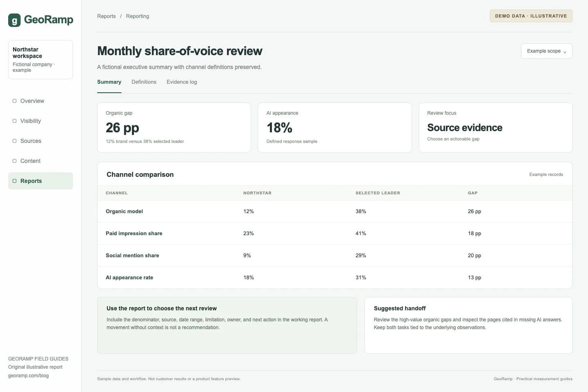Viewport: 588px width, 392px height.
Task: Click the square icon beside Content
Action: (15, 161)
